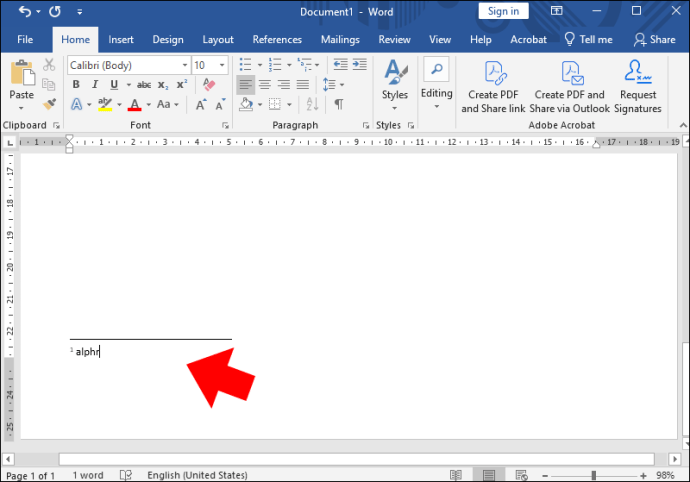Switch to the Design tab
This screenshot has width=690, height=482.
(x=168, y=40)
